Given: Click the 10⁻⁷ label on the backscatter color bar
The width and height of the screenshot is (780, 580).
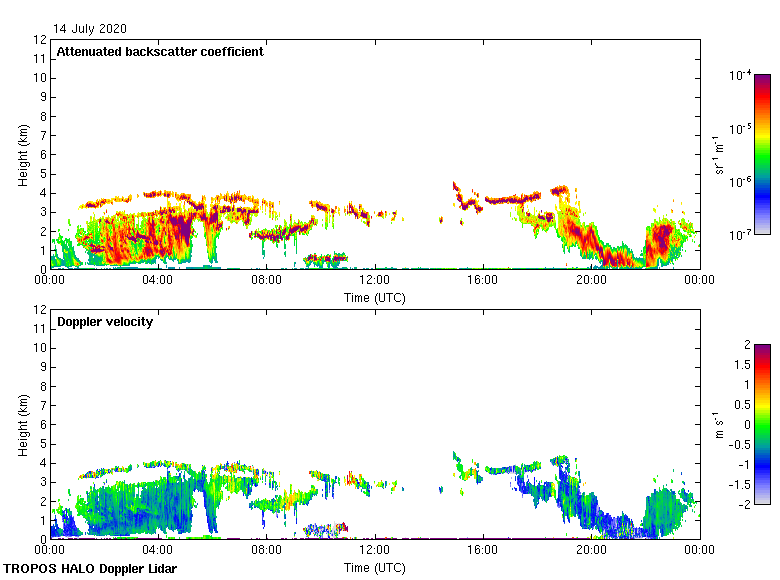Looking at the screenshot, I should click(x=740, y=234).
